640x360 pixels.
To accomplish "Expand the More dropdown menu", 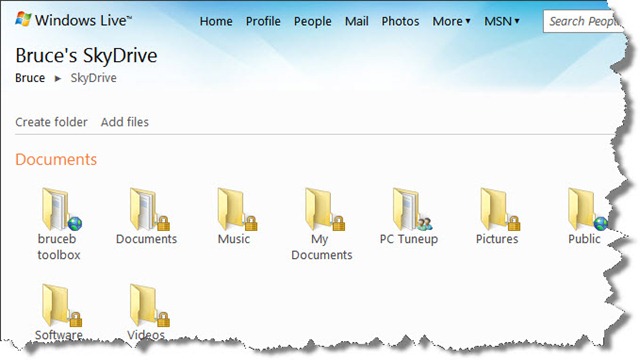I will point(451,21).
